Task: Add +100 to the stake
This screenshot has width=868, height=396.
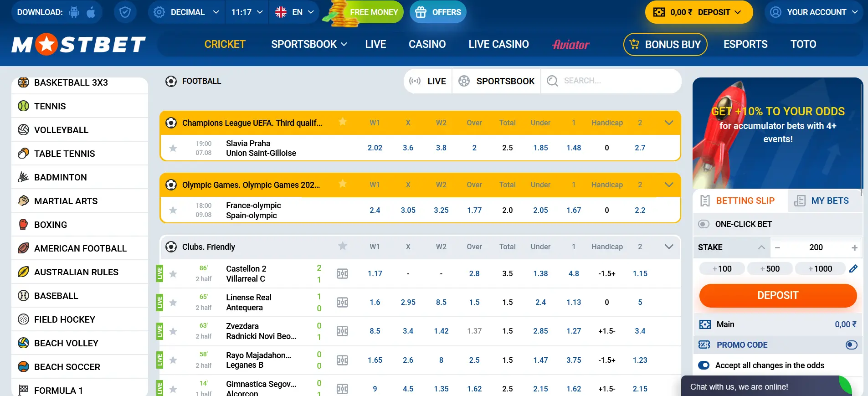Action: pos(722,269)
